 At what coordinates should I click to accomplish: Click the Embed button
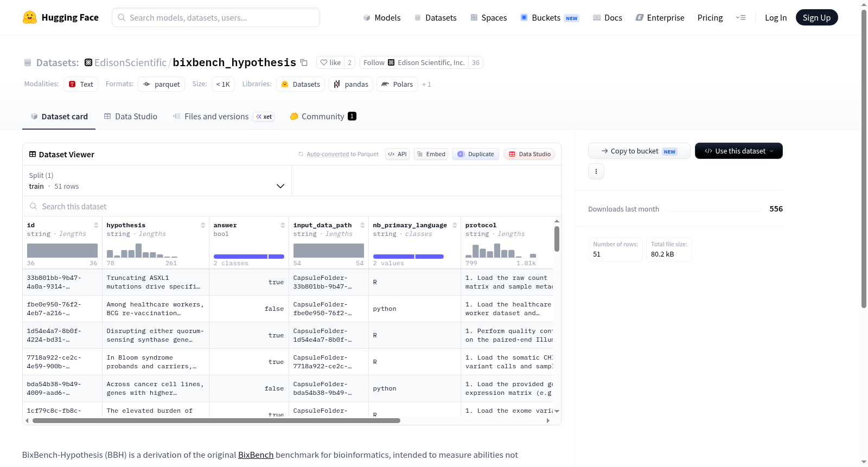click(431, 154)
